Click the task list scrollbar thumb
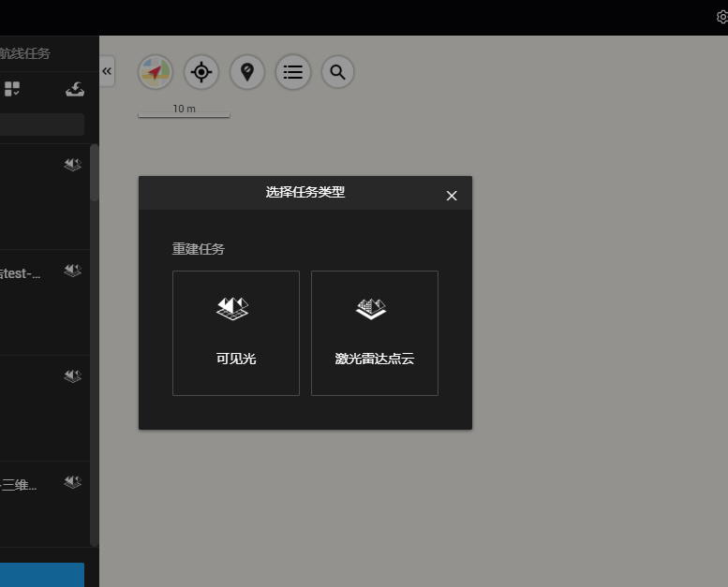The image size is (728, 587). pos(95,172)
